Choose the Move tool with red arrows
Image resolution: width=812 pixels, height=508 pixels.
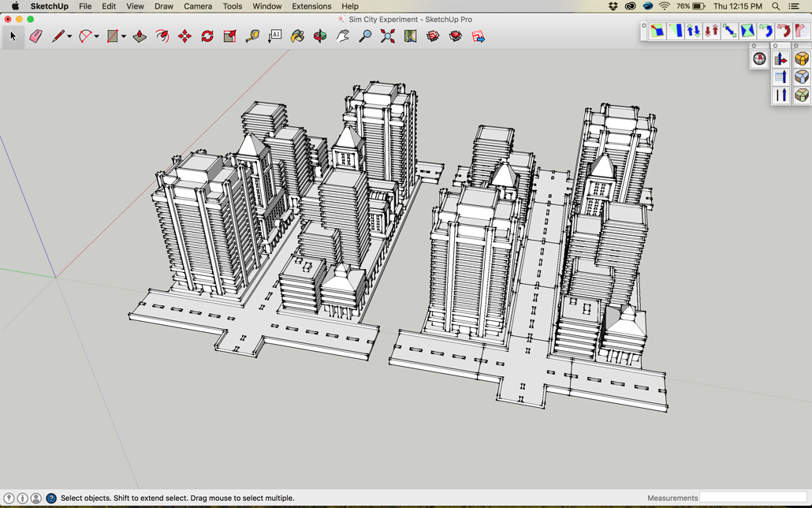coord(184,36)
